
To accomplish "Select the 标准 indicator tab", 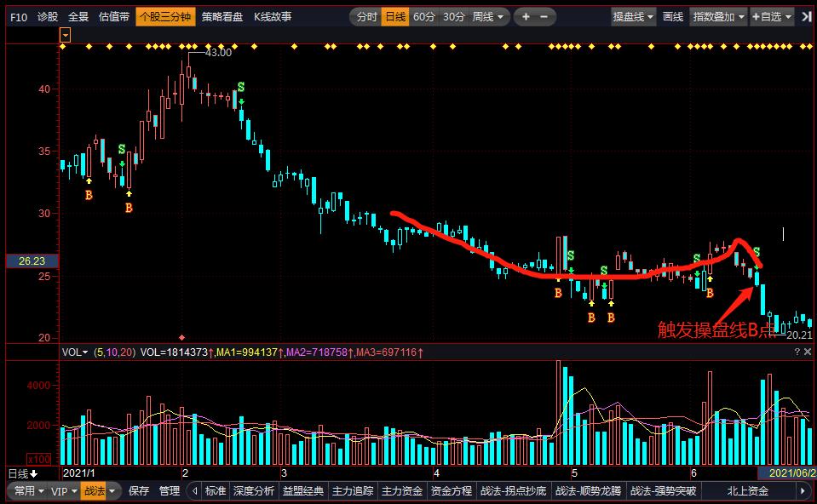I will point(216,490).
